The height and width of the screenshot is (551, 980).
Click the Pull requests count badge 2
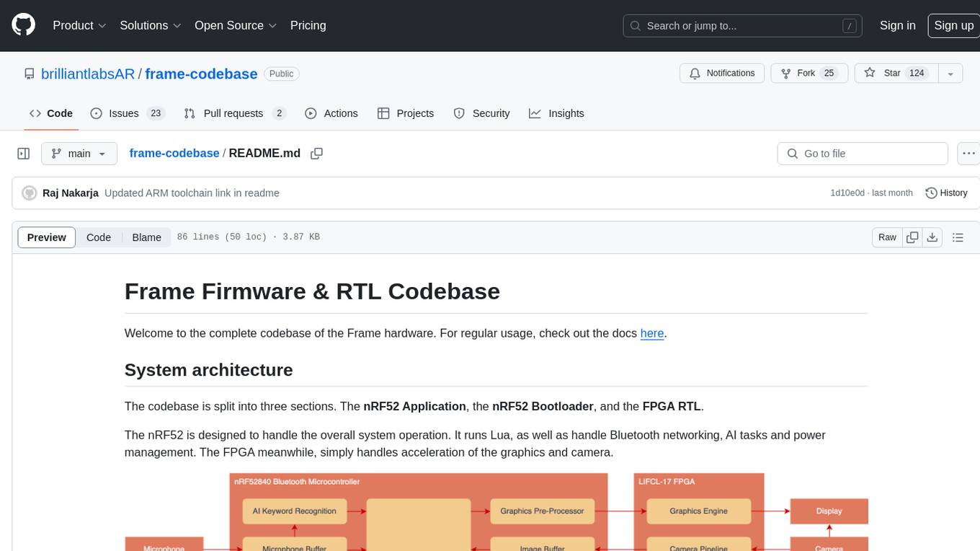tap(280, 113)
